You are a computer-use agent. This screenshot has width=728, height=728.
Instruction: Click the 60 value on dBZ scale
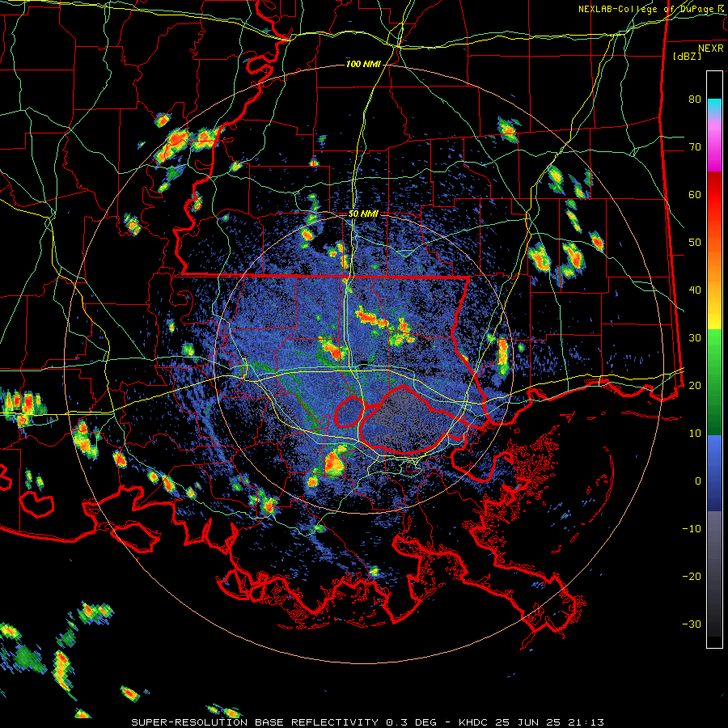(x=695, y=194)
